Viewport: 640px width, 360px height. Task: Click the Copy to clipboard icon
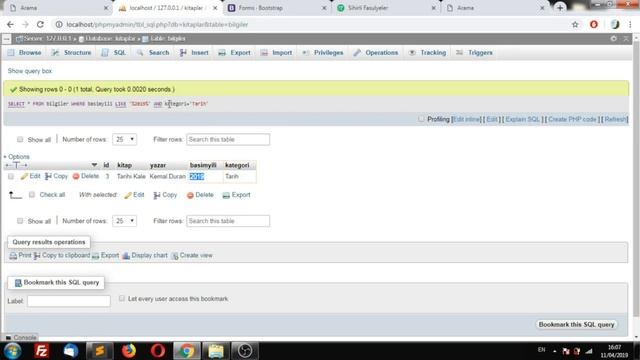pos(37,256)
